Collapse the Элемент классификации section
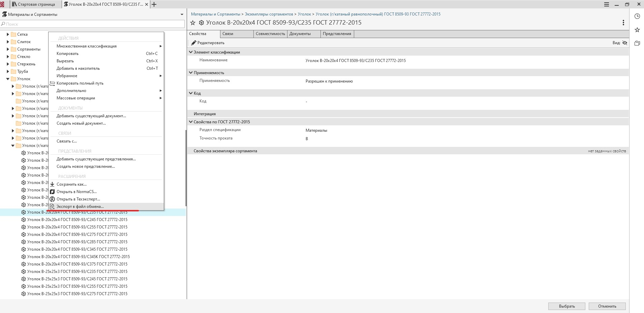 click(x=191, y=52)
